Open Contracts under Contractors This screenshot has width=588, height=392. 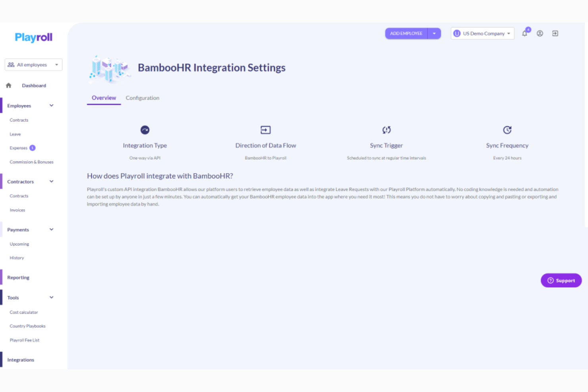click(x=19, y=196)
